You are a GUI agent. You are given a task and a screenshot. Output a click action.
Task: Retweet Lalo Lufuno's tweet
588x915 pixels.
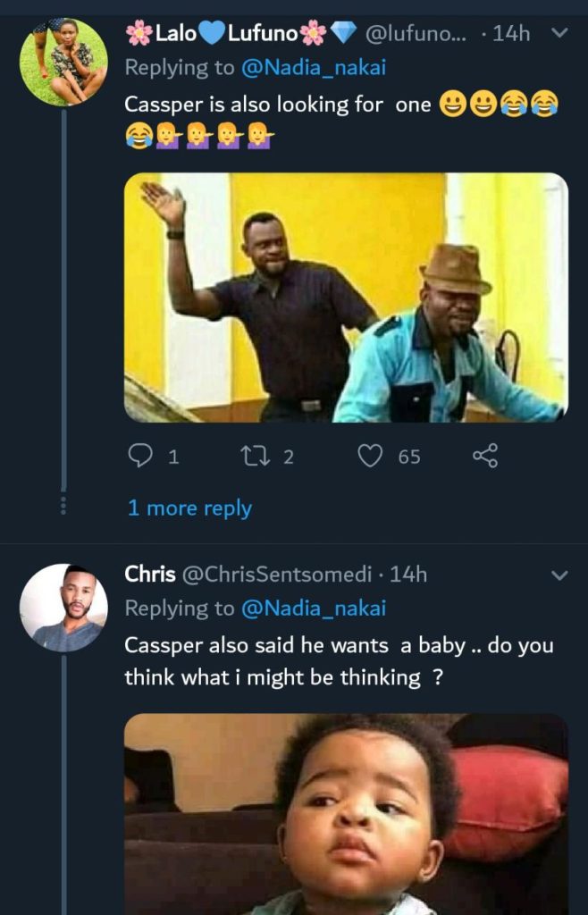tap(253, 457)
